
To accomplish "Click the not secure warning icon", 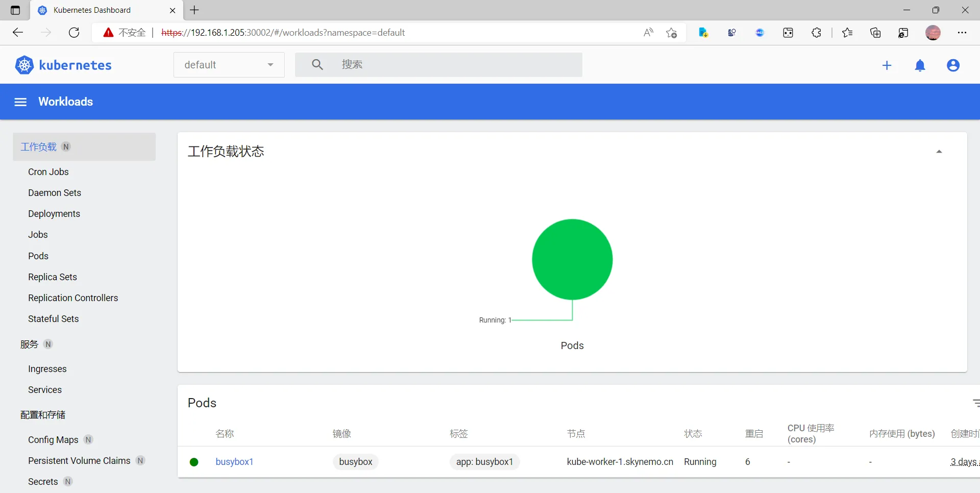I will coord(108,33).
